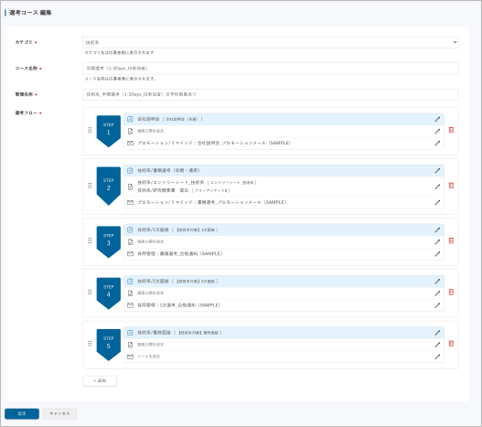Edit Step 4's 1次選考 合格通知 mail row
The height and width of the screenshot is (427, 482).
coord(437,305)
